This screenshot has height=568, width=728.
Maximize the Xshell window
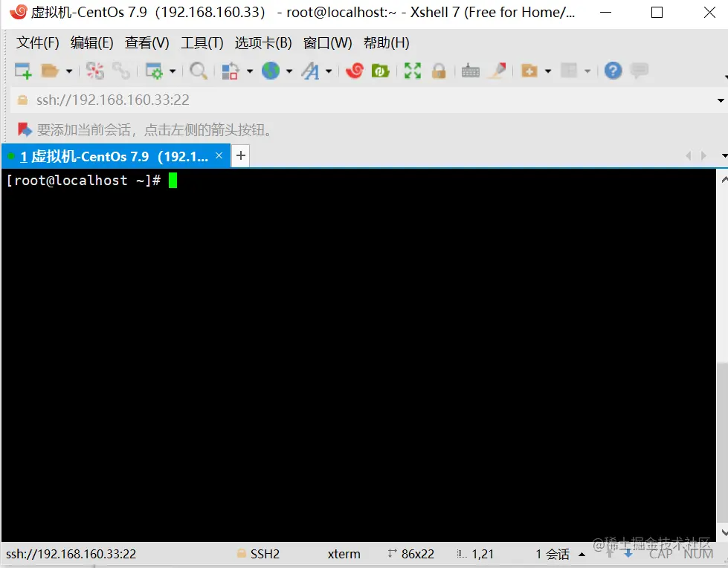click(x=657, y=13)
